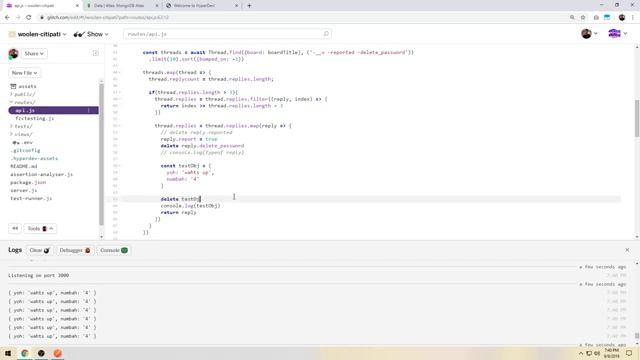
Task: Open the Show dropdown with sunglasses
Action: pos(91,34)
